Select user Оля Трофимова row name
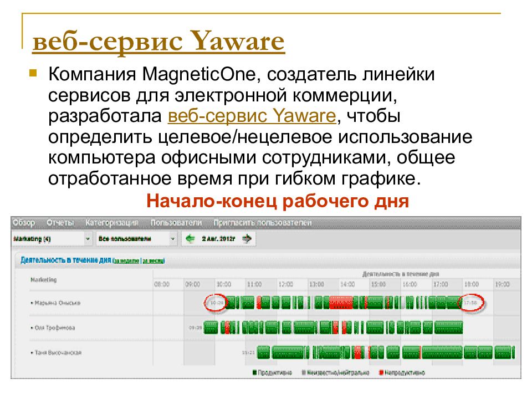 [x=55, y=328]
